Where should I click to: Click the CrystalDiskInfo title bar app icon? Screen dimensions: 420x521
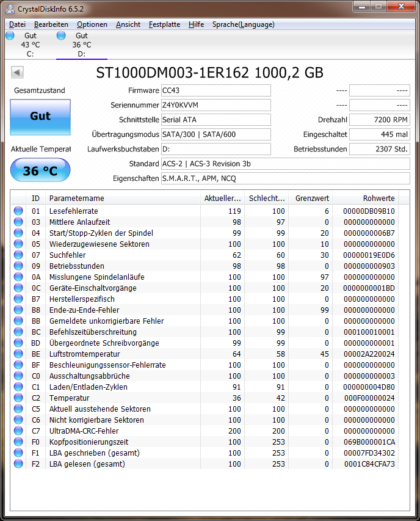click(x=10, y=9)
